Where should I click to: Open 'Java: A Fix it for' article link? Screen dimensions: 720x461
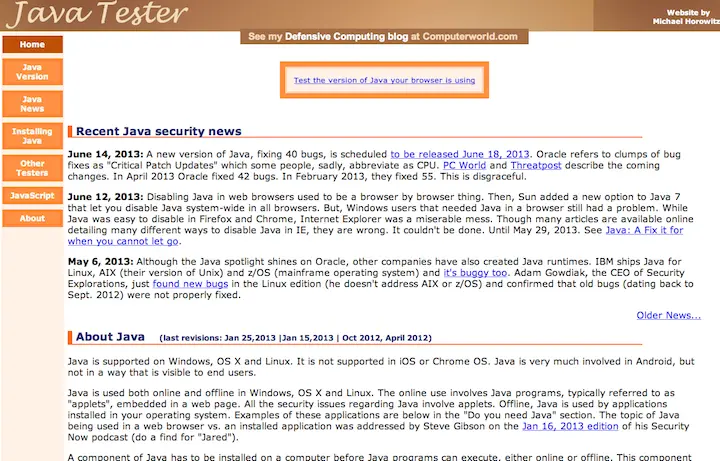coord(644,230)
